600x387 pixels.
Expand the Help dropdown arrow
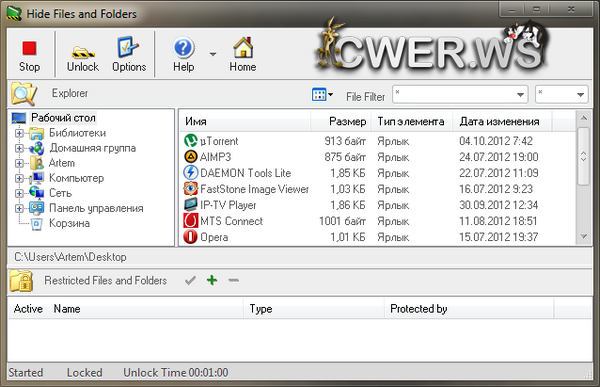(x=213, y=54)
